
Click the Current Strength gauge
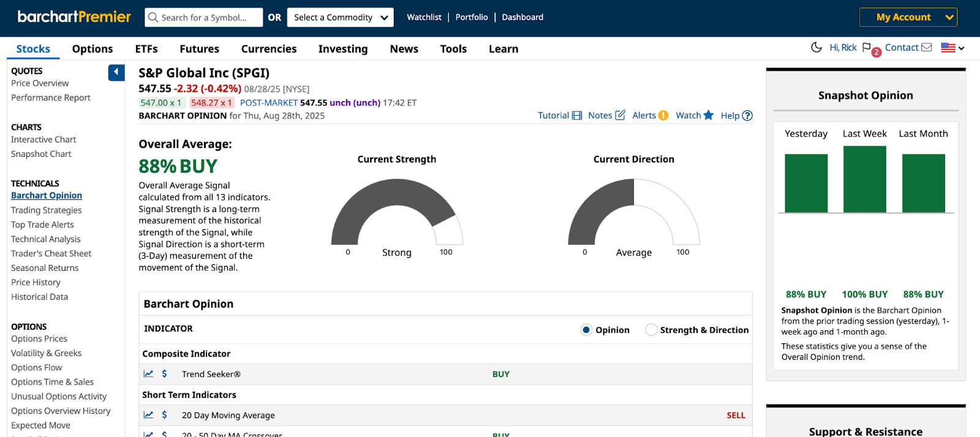397,211
